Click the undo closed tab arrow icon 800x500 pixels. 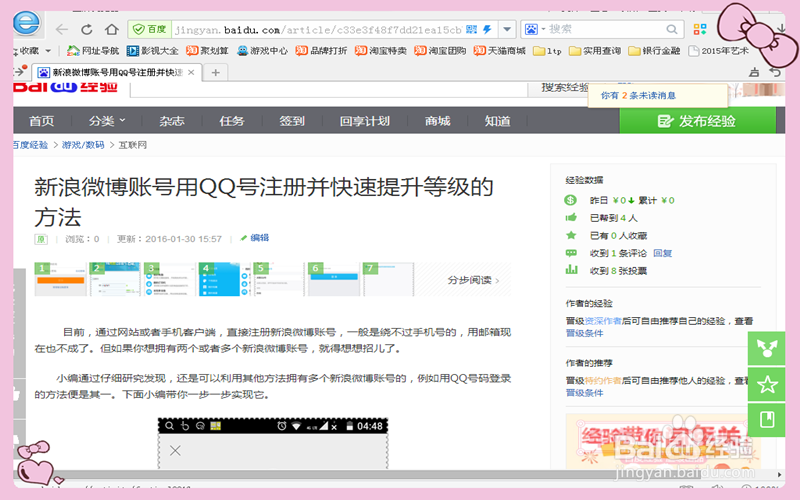[775, 72]
